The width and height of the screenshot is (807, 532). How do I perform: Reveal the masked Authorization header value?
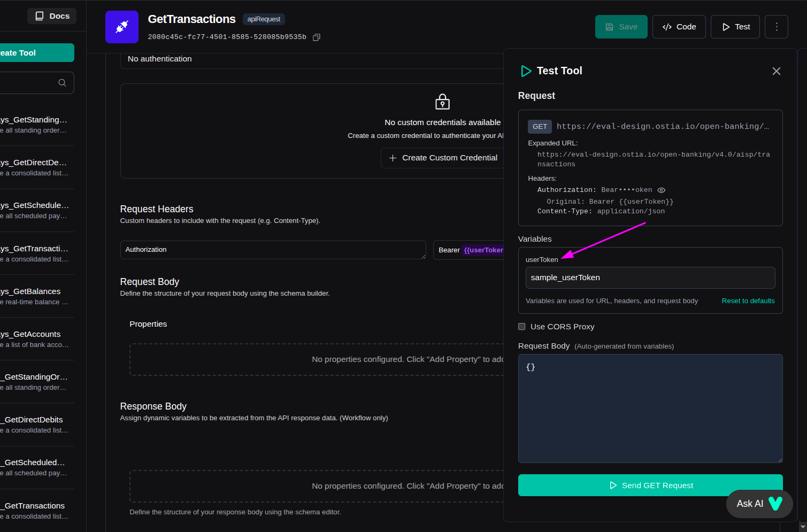point(662,190)
